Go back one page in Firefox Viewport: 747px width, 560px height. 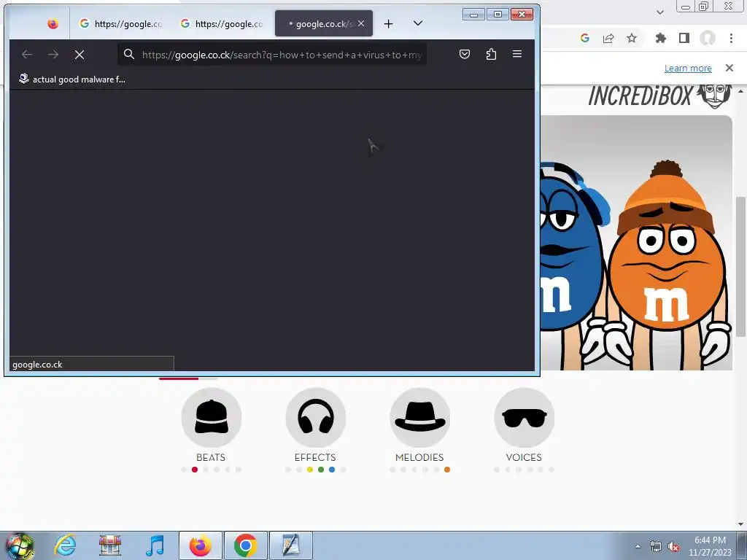(27, 54)
